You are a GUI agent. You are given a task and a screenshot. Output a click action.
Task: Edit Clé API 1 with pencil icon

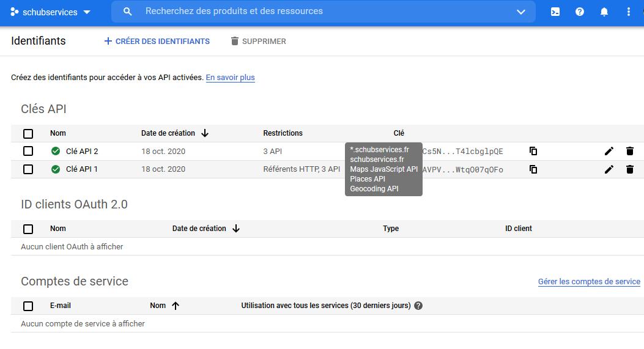[609, 169]
